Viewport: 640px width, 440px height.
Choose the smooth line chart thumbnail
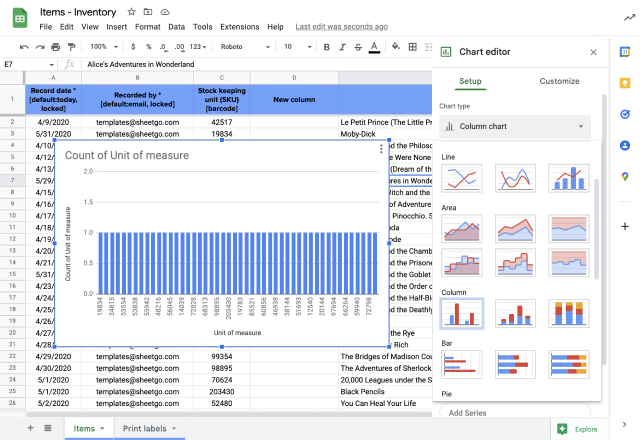(x=515, y=178)
